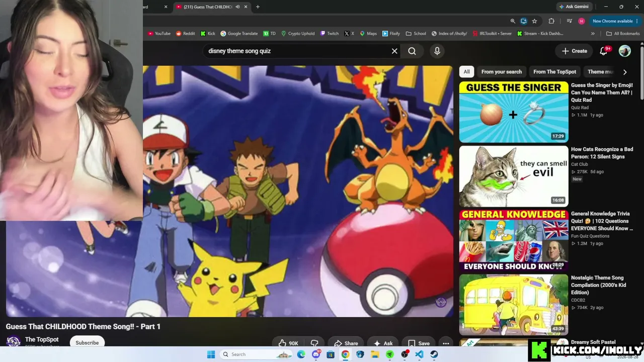Subscribe to The TopSpot channel
This screenshot has height=362, width=644.
(x=87, y=343)
